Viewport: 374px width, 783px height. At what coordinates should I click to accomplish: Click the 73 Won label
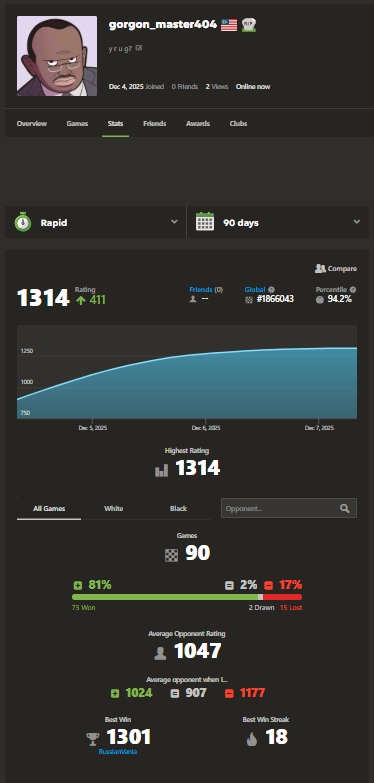point(84,608)
